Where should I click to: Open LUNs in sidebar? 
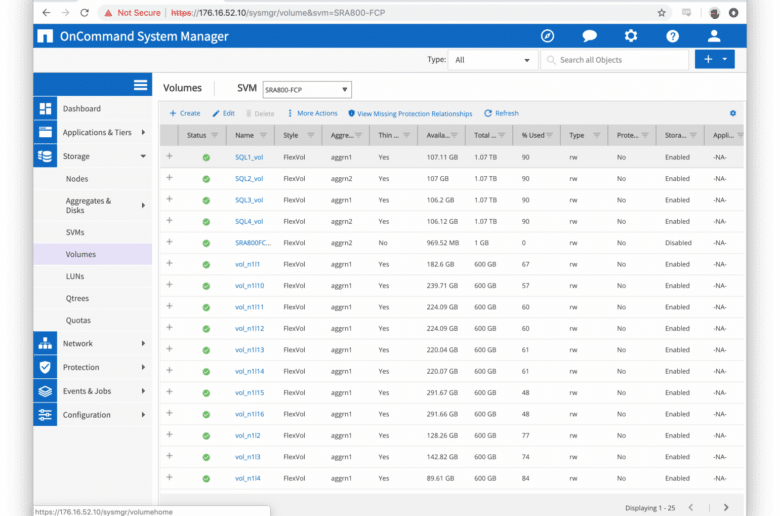coord(75,276)
